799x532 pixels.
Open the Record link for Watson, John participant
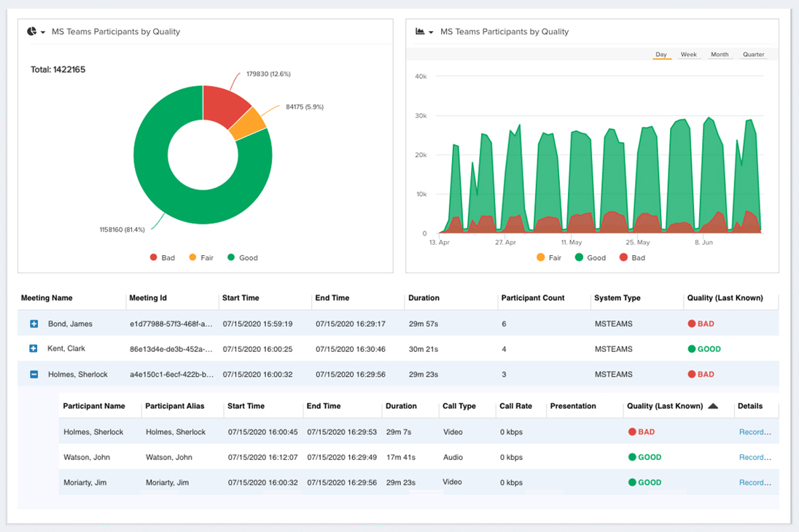pyautogui.click(x=755, y=458)
